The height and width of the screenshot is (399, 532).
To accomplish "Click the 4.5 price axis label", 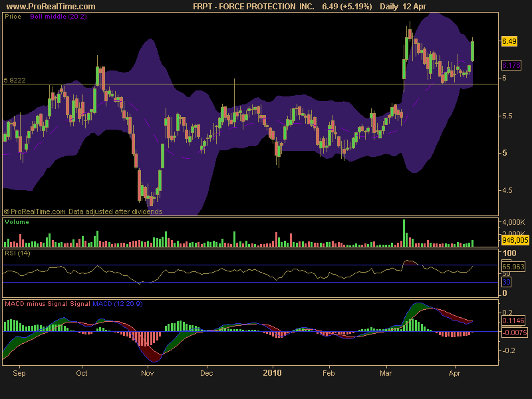I will point(507,190).
